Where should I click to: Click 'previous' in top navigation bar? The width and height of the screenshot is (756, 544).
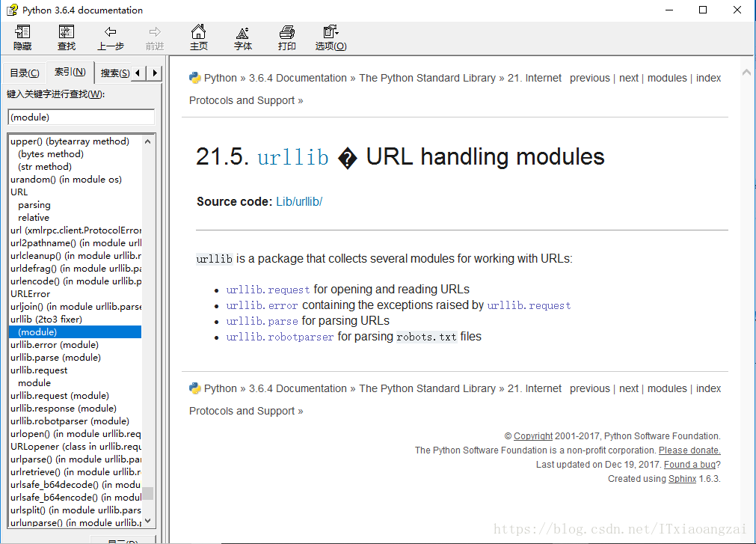(x=590, y=78)
